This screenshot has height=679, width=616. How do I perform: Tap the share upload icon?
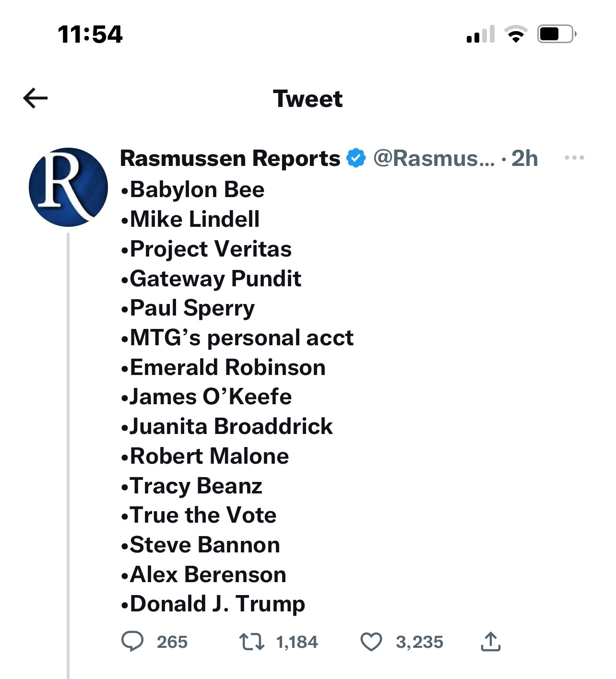(x=490, y=642)
